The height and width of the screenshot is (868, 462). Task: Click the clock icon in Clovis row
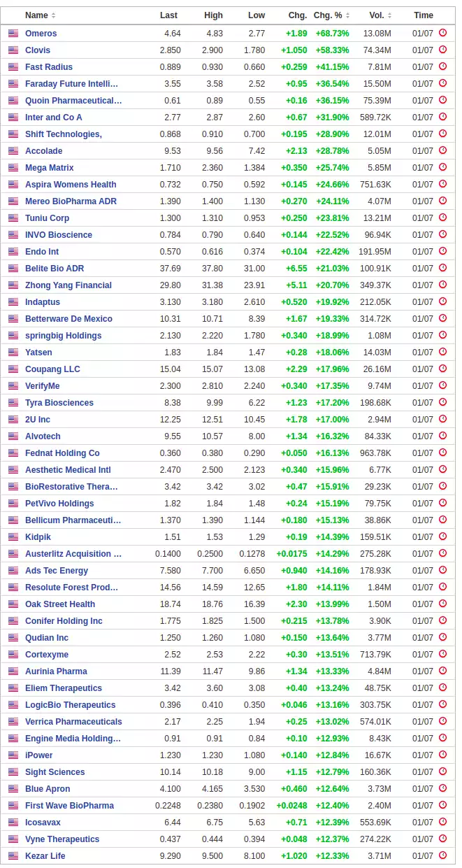tap(442, 50)
